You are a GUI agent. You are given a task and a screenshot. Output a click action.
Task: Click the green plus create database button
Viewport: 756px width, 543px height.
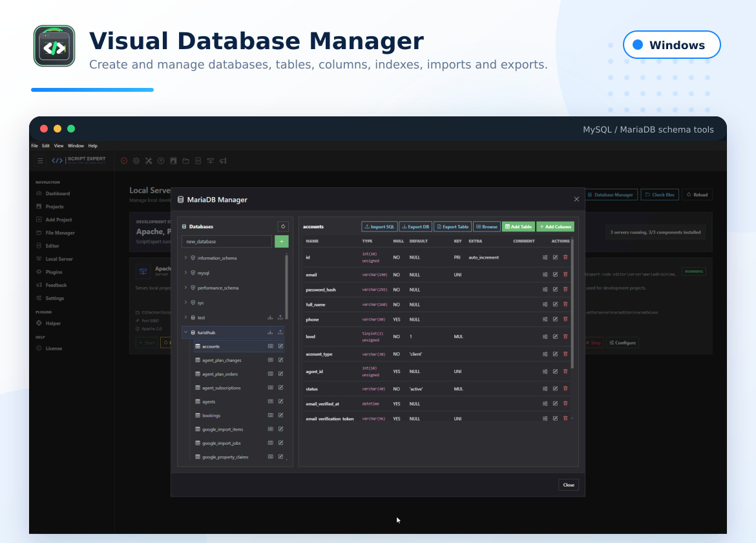tap(282, 241)
